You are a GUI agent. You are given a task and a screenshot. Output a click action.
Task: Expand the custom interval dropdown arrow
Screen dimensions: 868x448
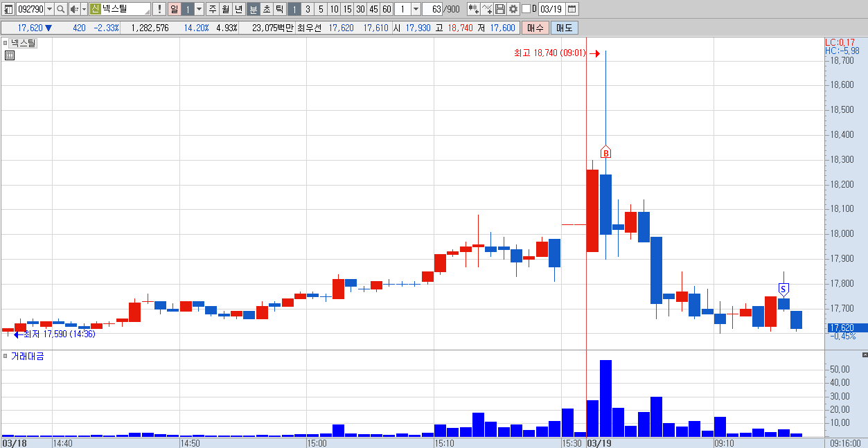(x=416, y=9)
